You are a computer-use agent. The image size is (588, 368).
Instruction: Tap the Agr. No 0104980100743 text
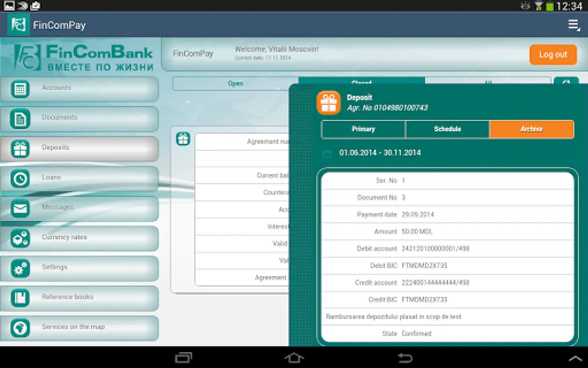coord(387,108)
